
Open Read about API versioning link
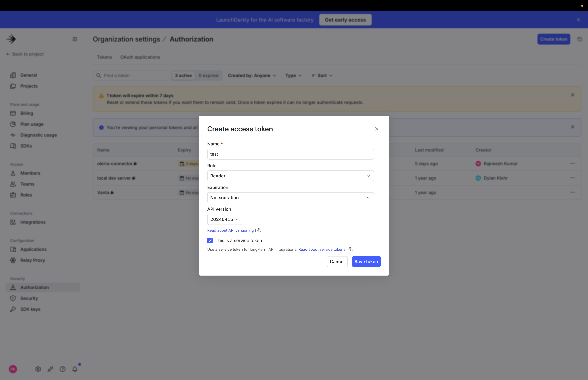[x=231, y=230]
